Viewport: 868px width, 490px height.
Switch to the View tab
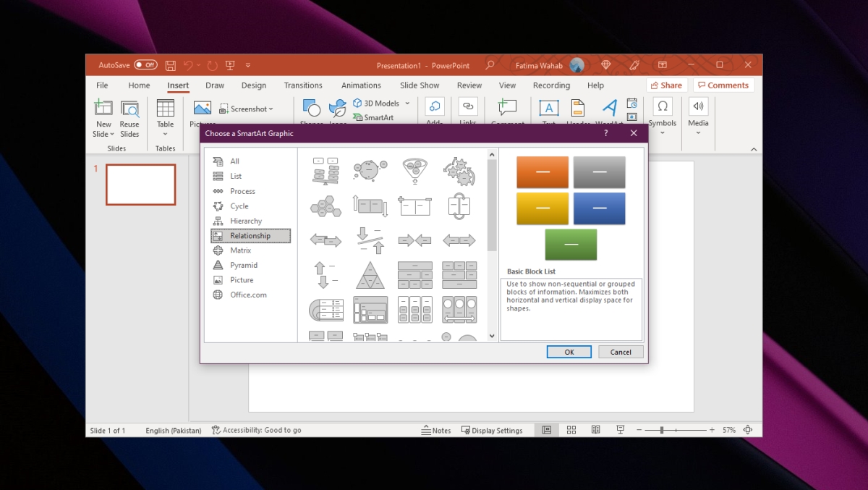(x=508, y=85)
